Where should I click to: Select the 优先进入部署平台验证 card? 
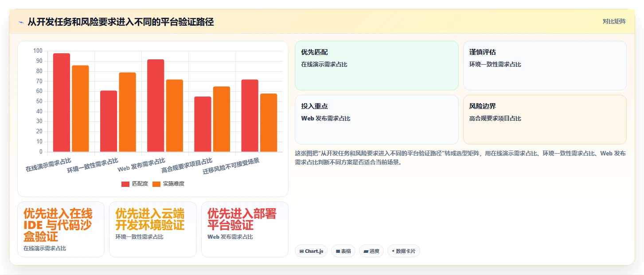tap(245, 229)
